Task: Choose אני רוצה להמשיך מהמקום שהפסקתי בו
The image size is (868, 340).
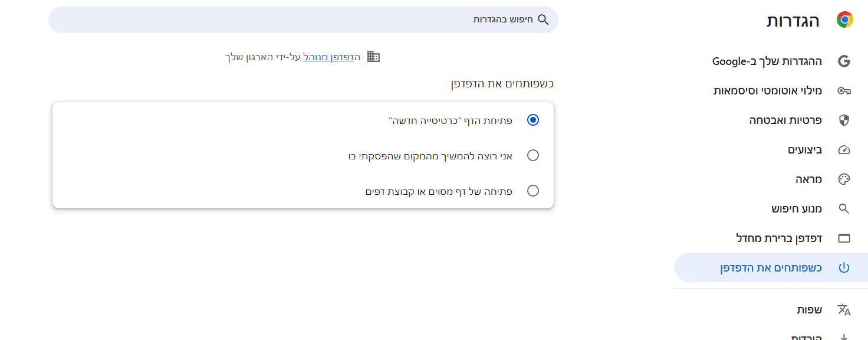Action: [533, 155]
